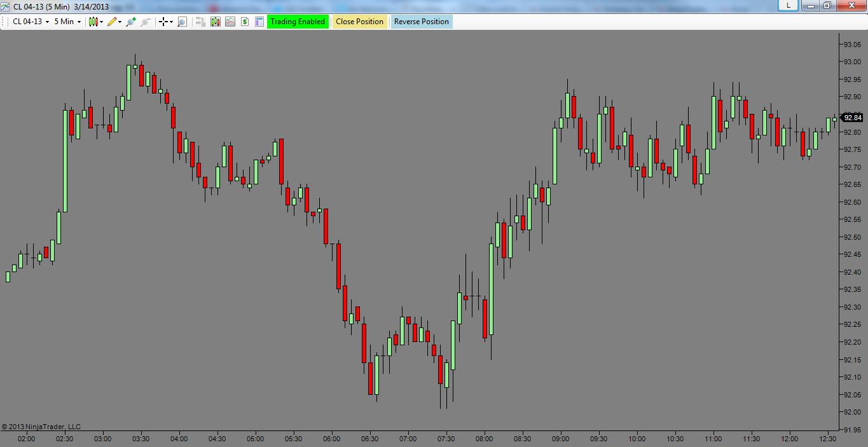The height and width of the screenshot is (447, 868).
Task: Click the L link button in title bar
Action: (789, 5)
